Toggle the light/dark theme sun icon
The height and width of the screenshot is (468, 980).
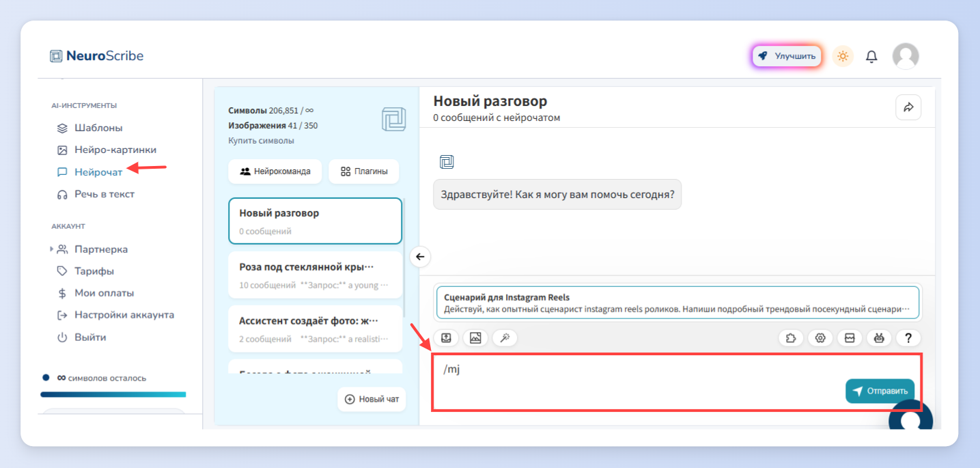[843, 56]
